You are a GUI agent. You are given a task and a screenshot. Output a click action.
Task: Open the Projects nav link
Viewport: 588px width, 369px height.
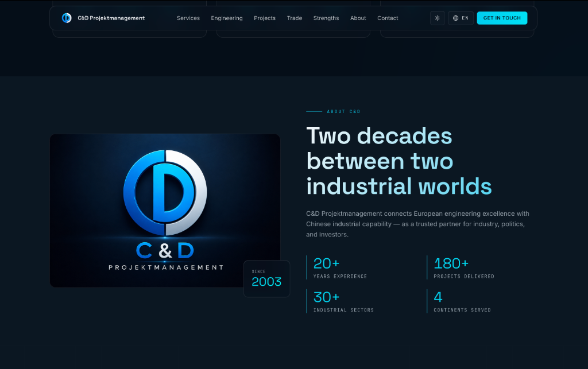[x=265, y=18]
